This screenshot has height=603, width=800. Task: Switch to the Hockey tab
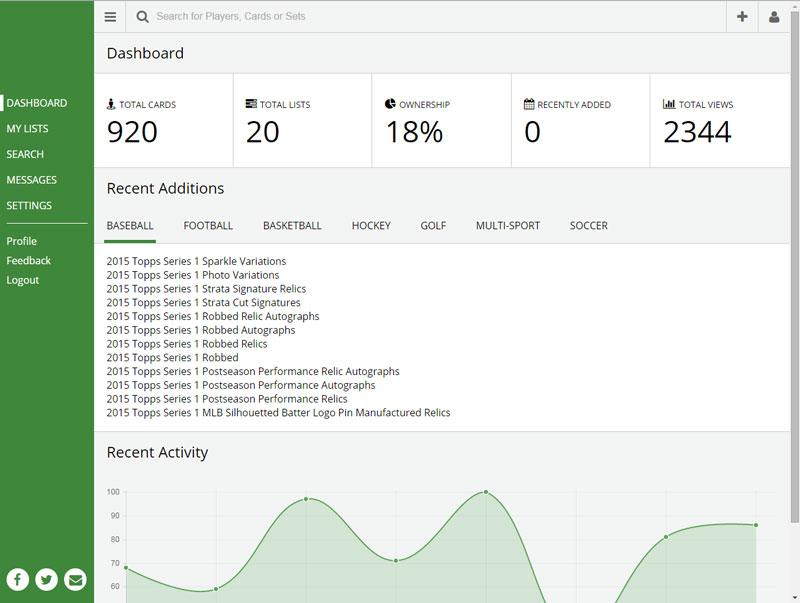[x=371, y=225]
